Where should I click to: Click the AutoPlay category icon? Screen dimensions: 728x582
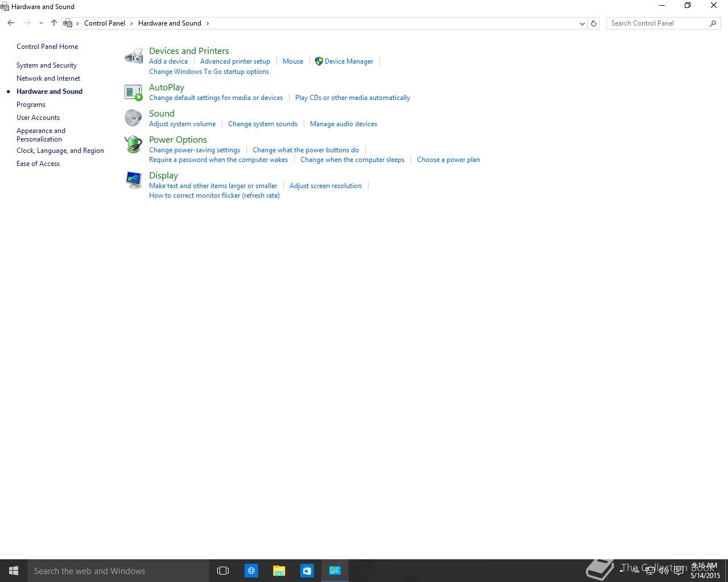pos(134,92)
